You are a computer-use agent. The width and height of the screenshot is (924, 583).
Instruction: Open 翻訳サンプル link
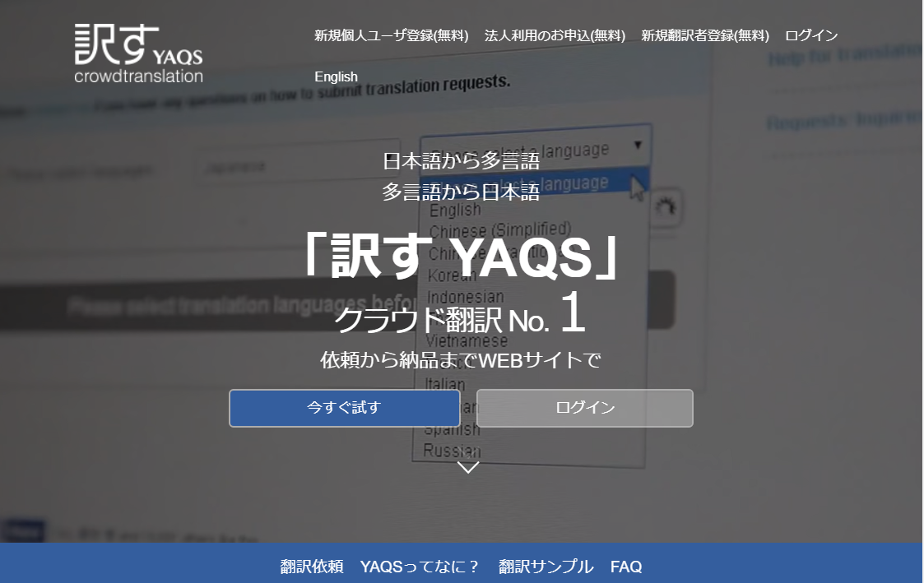click(x=546, y=567)
